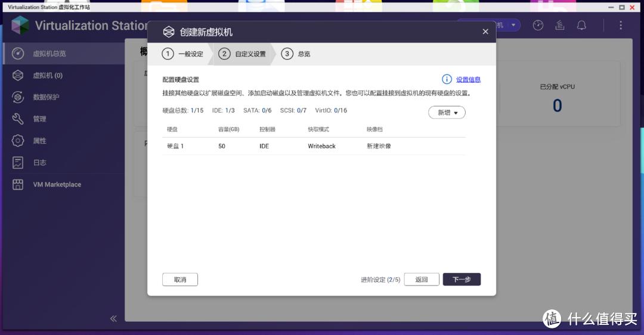
Task: Open the Add (新增) dropdown button
Action: click(447, 113)
